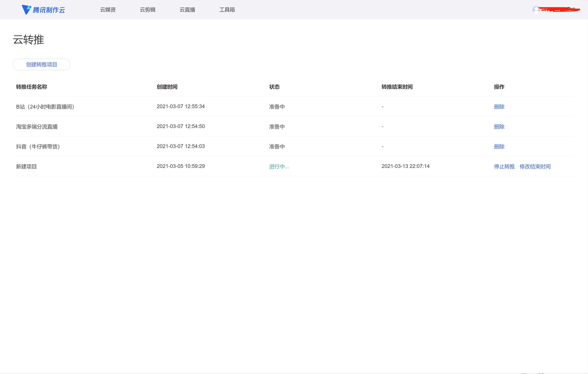Click the Tencent 制作云 logo
The height and width of the screenshot is (374, 588).
click(x=43, y=10)
